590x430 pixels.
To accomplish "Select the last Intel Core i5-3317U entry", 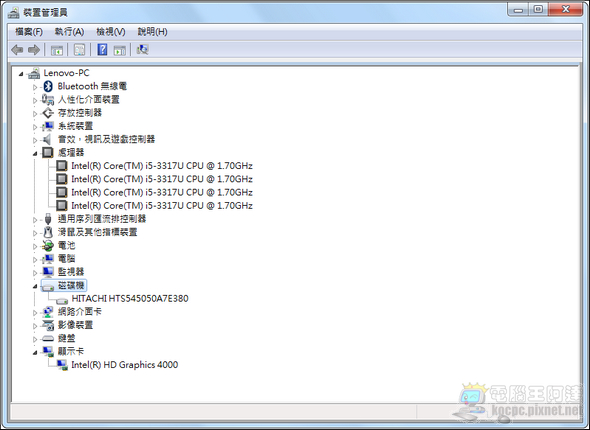I will (x=162, y=206).
